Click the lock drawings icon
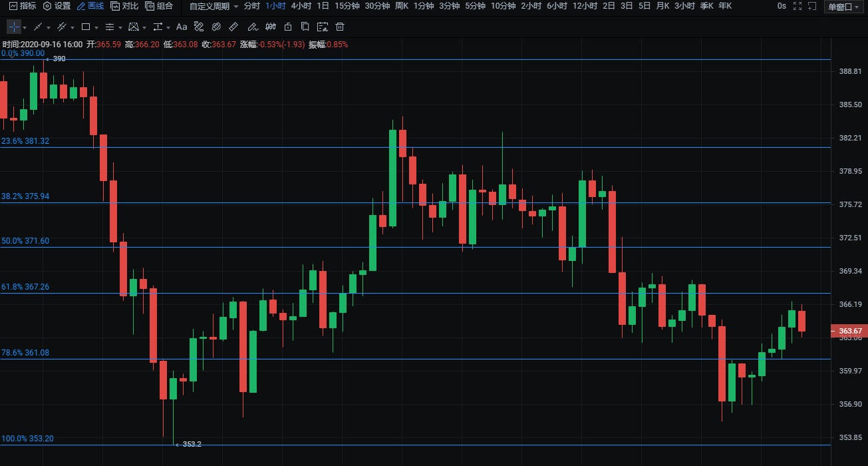868x466 pixels. pos(287,27)
